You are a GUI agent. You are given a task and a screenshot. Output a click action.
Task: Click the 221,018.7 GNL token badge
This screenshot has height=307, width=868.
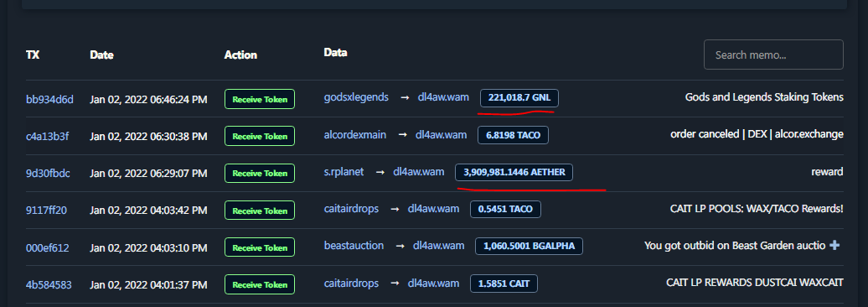click(519, 98)
